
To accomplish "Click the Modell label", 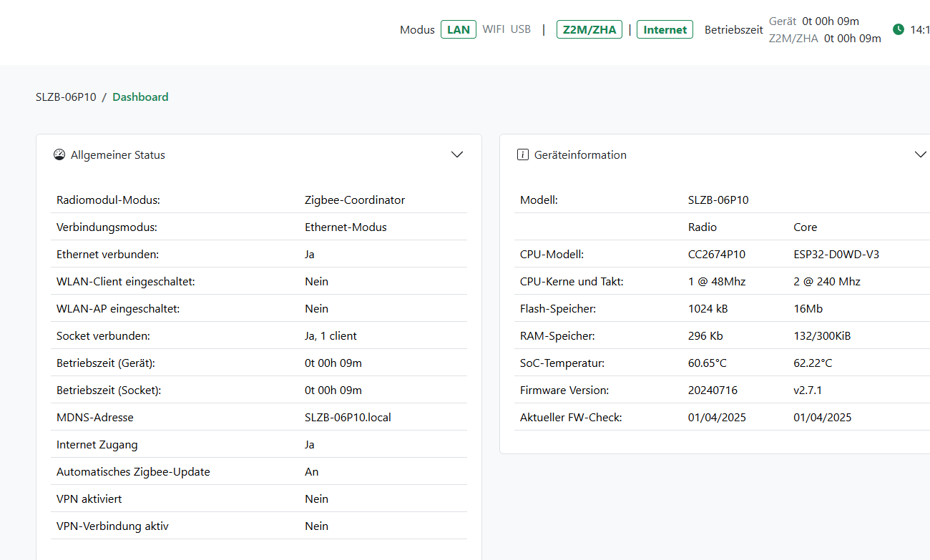I will (x=539, y=200).
